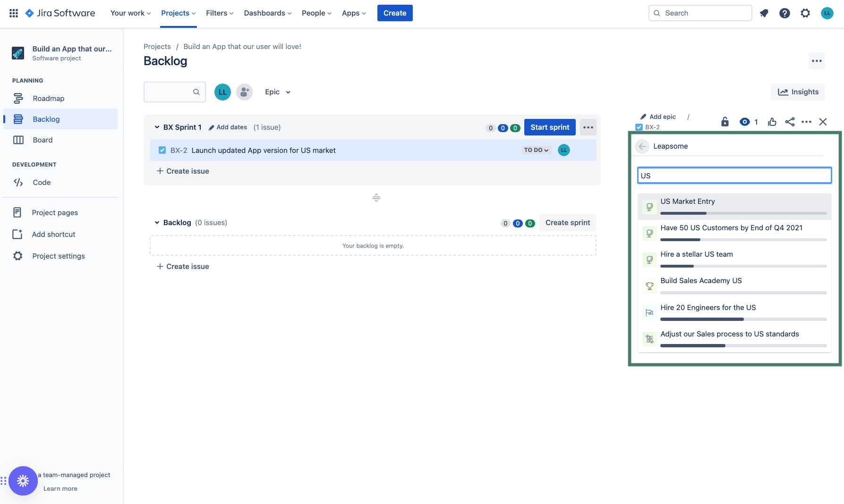
Task: Open the LL profile avatar in top bar
Action: 827,13
